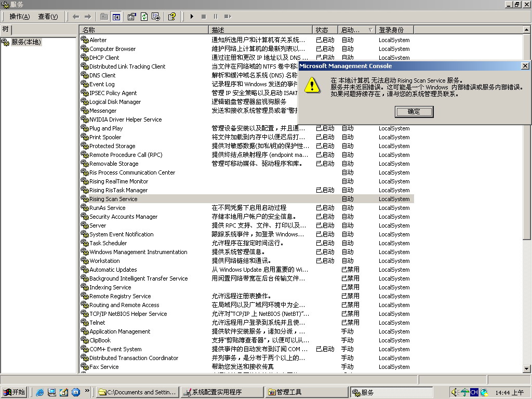
Task: Select the Rising Scan Service row icon
Action: click(x=85, y=198)
